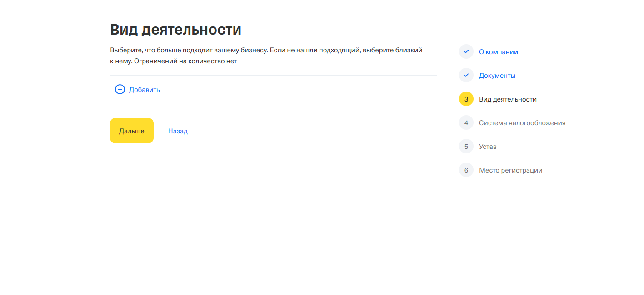Select Вид деятельности step label
644x295 pixels.
[508, 99]
